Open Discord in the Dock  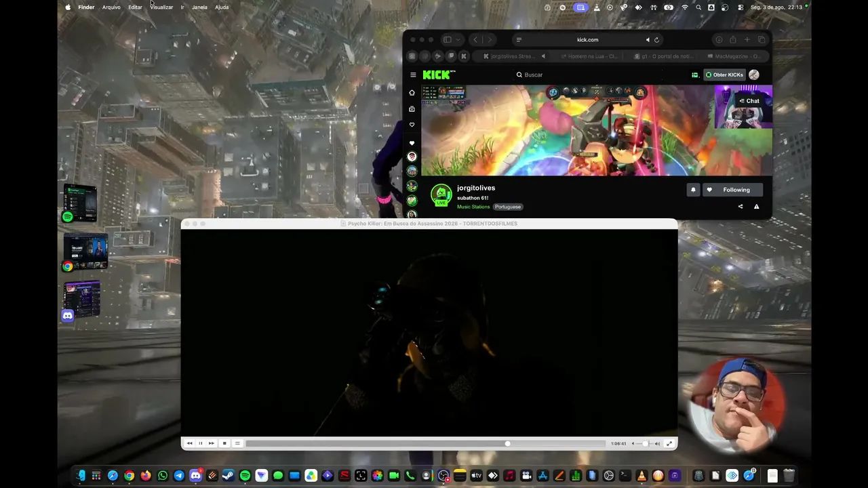point(195,476)
